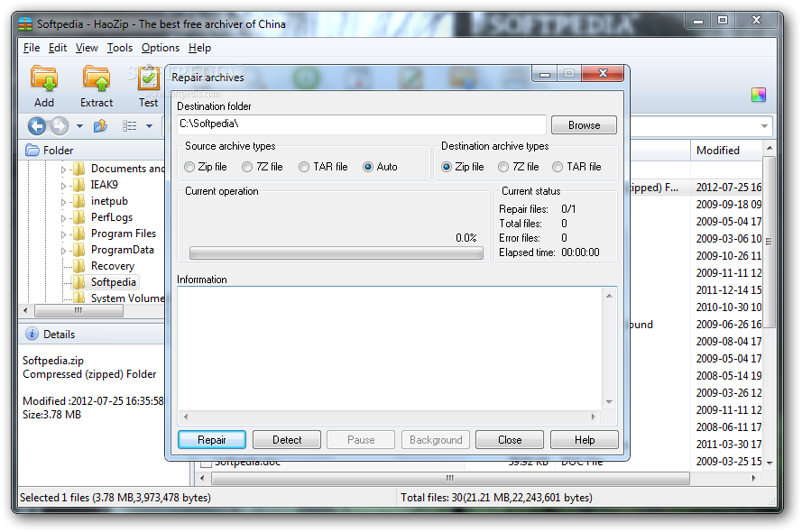802x532 pixels.
Task: Select the inetpub tree folder
Action: coord(109,201)
